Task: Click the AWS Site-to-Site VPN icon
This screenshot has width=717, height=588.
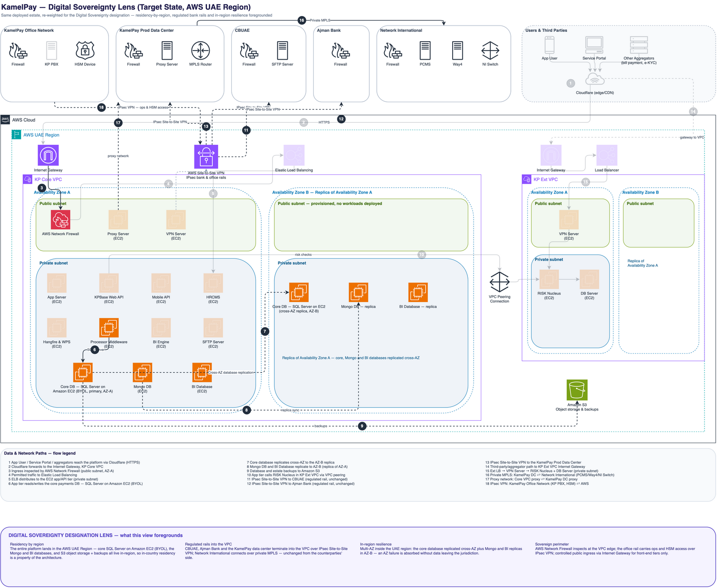Action: pos(206,156)
